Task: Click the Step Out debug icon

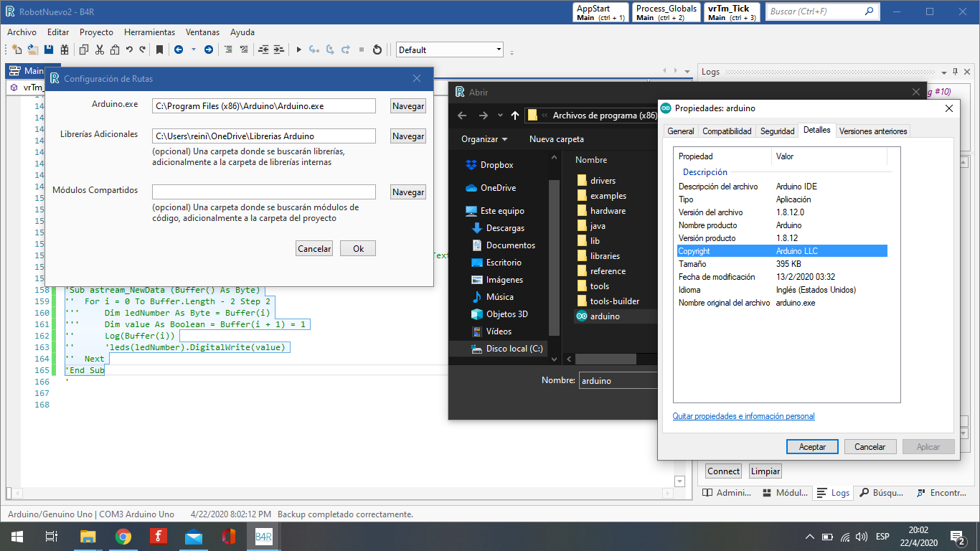Action: [346, 50]
